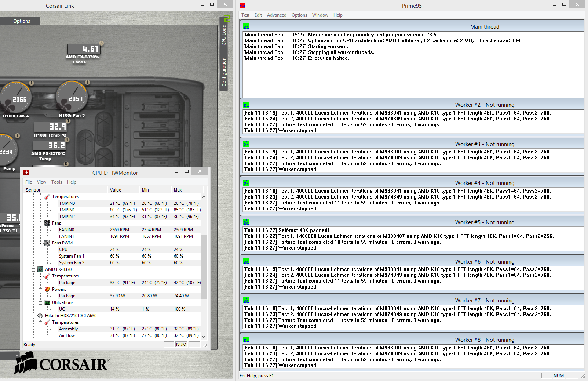Click the H100i Temp °C readout
The image size is (588, 381).
pos(50,127)
